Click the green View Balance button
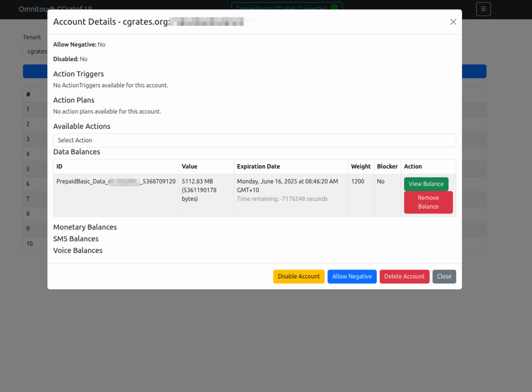This screenshot has width=532, height=392. click(425, 184)
